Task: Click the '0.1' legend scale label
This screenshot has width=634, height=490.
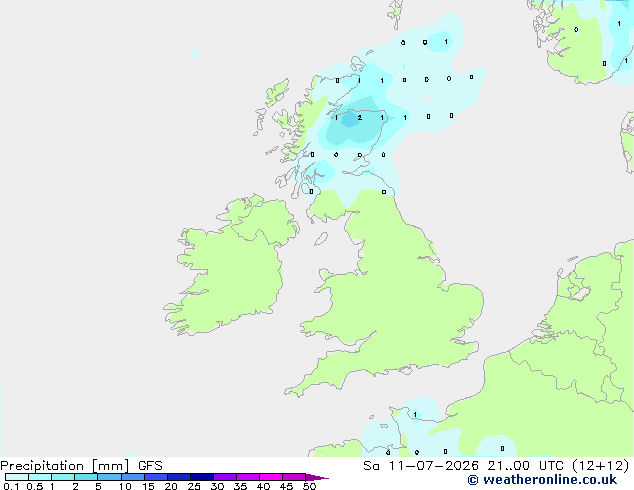Action: (11, 486)
